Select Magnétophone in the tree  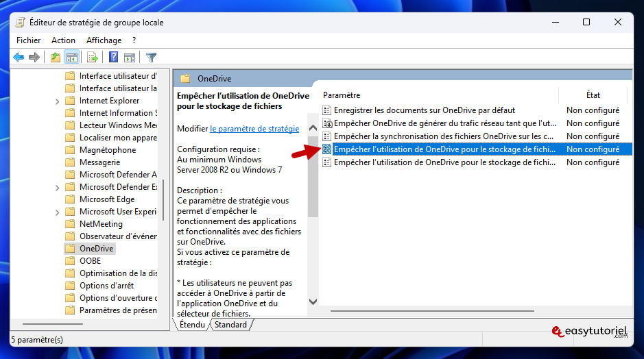[x=108, y=150]
